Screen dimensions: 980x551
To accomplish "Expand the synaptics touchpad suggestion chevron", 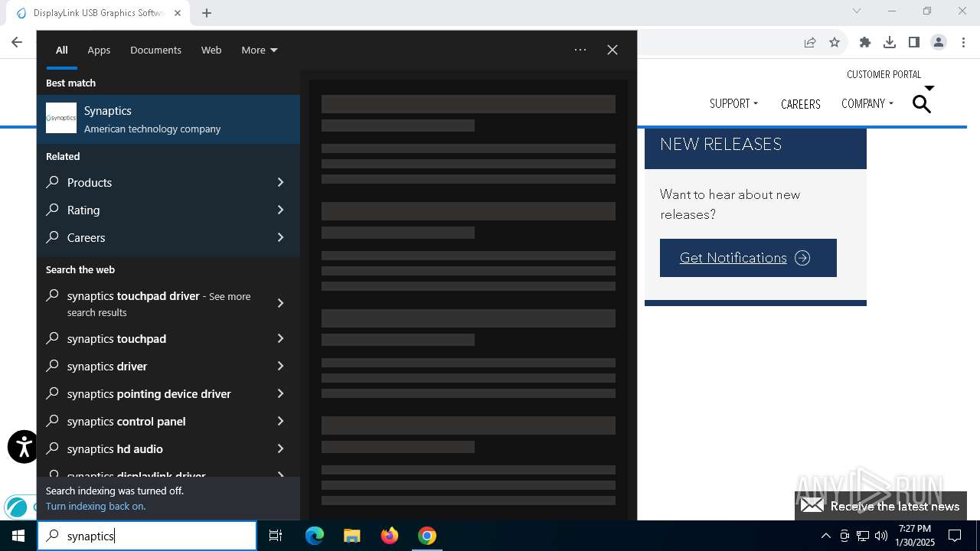I will [280, 338].
